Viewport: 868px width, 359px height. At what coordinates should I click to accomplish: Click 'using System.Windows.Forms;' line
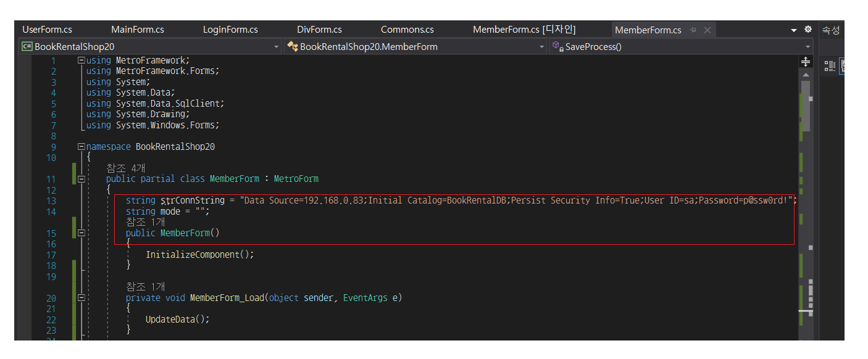click(153, 125)
